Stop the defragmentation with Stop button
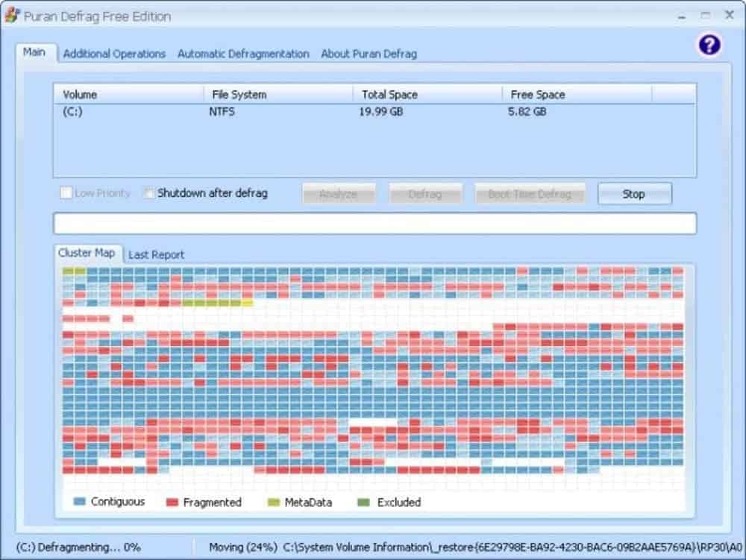 click(x=634, y=194)
